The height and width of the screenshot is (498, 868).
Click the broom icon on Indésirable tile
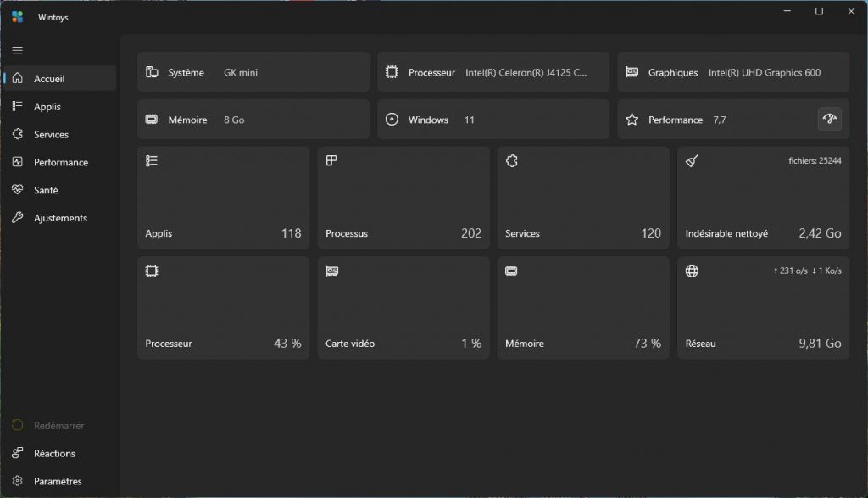click(x=692, y=160)
